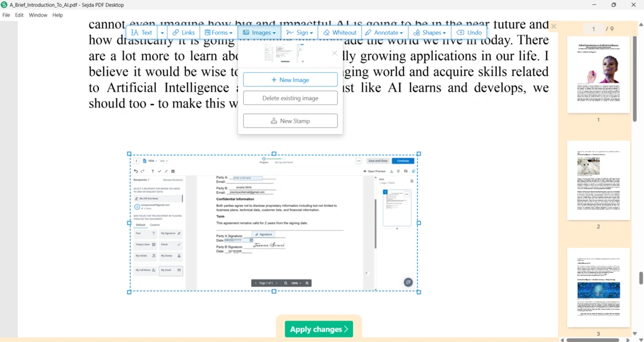Select the inserted screenshot image on page
Screen dimensions: 644x342
pyautogui.click(x=274, y=223)
